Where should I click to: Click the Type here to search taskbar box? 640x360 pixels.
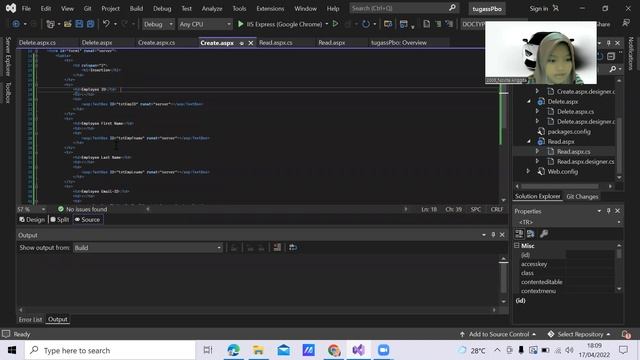click(x=110, y=350)
